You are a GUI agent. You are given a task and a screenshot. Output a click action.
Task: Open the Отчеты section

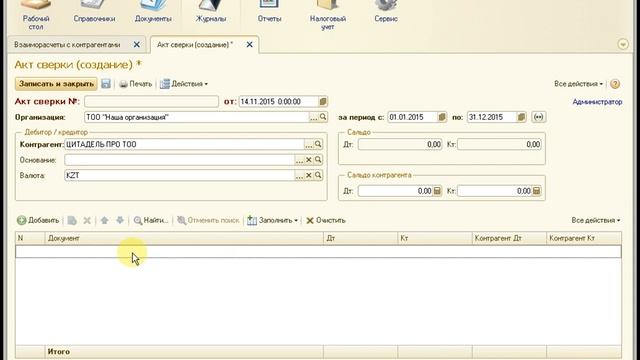point(269,12)
